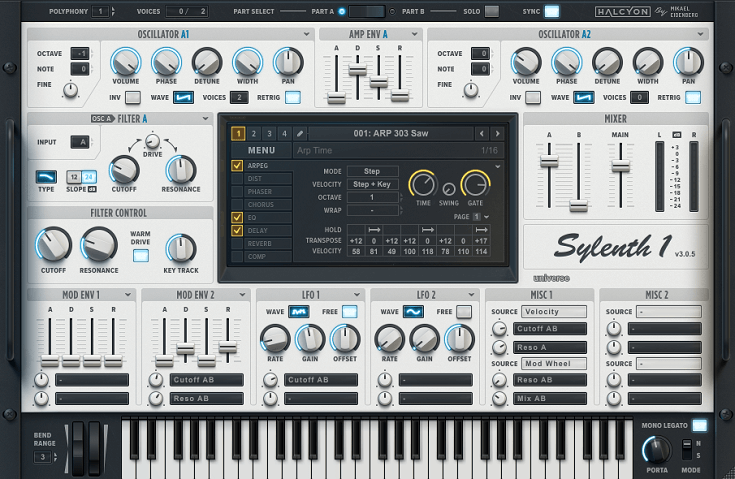735x479 pixels.
Task: Expand the Amp Env A header dropdown
Action: [x=414, y=34]
